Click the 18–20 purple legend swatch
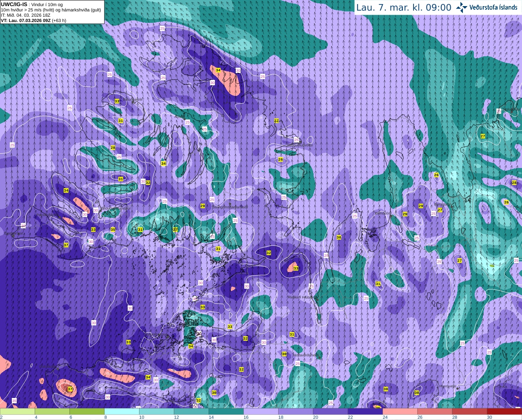 296,411
